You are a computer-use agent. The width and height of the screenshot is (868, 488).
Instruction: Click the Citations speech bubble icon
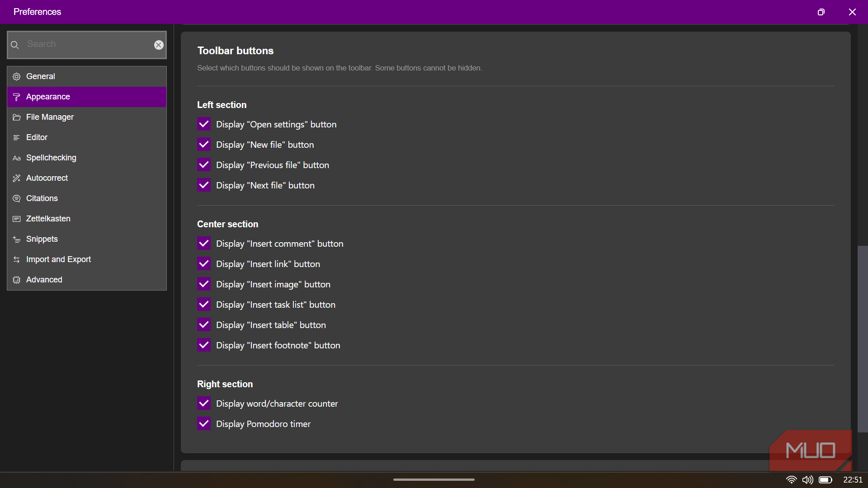coord(17,199)
